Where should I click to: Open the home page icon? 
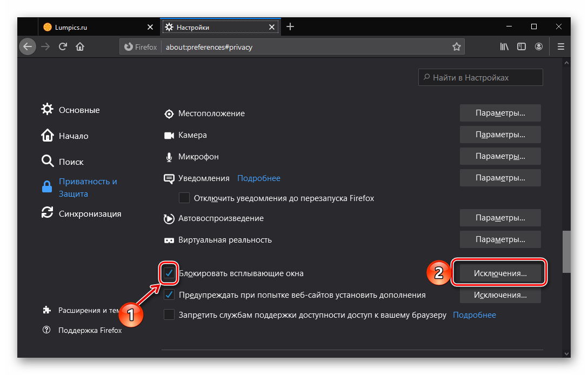pyautogui.click(x=80, y=47)
